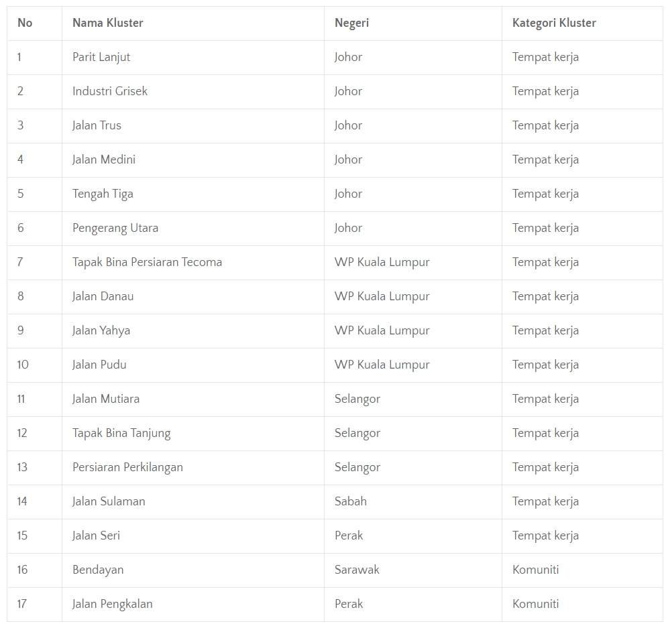
Task: Select the 'Tengah Tiga' cell
Action: pyautogui.click(x=103, y=194)
